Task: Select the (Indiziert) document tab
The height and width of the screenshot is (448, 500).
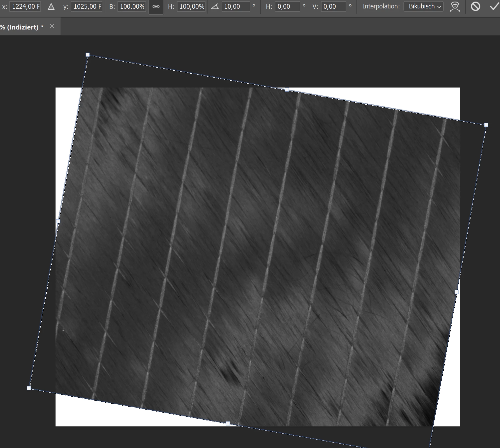Action: point(22,27)
